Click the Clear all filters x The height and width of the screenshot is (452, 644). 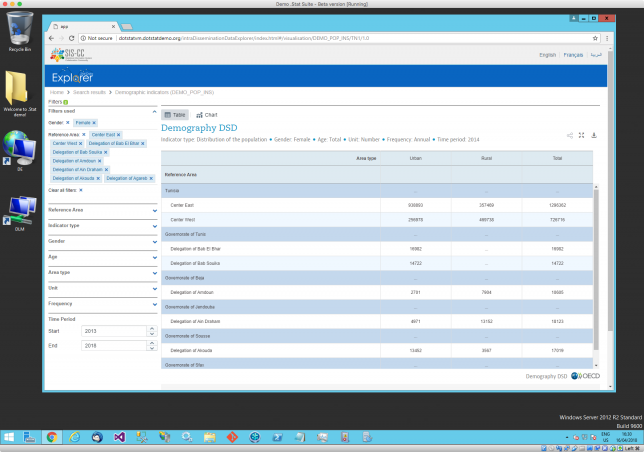tap(81, 190)
